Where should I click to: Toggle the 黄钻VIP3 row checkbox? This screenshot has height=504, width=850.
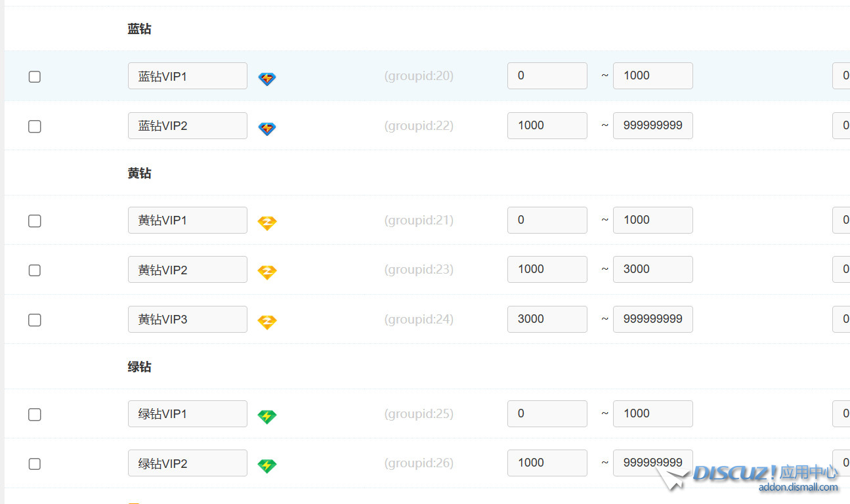click(35, 320)
